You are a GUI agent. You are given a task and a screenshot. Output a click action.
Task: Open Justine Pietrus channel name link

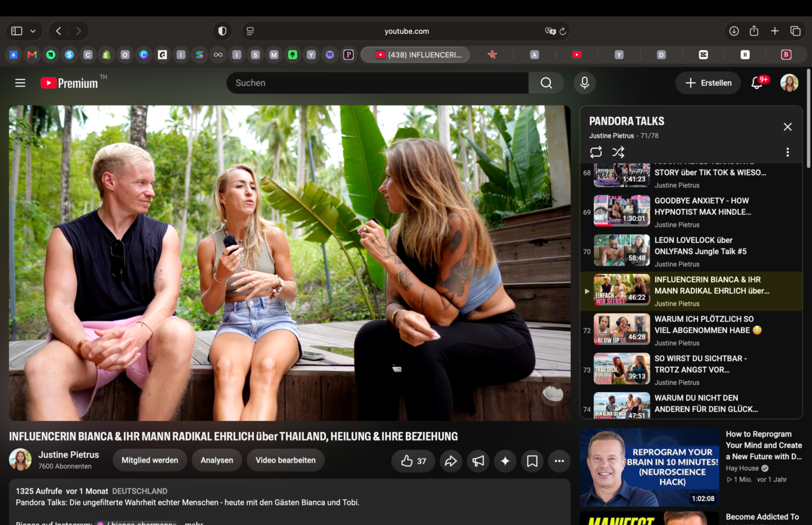[69, 455]
